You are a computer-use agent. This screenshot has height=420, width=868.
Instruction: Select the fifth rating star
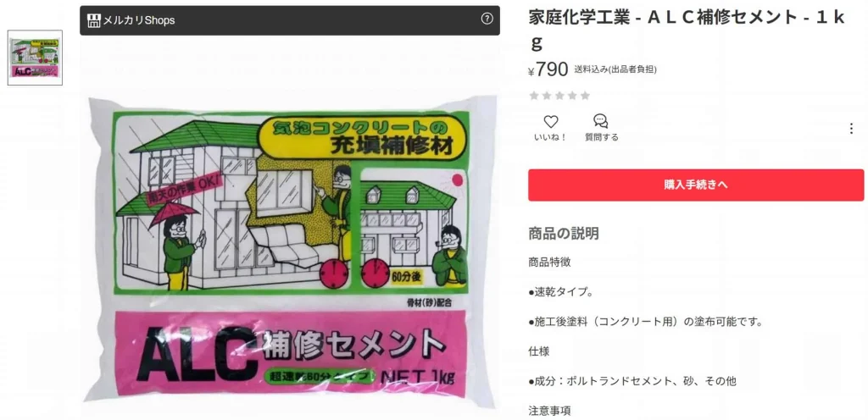585,96
